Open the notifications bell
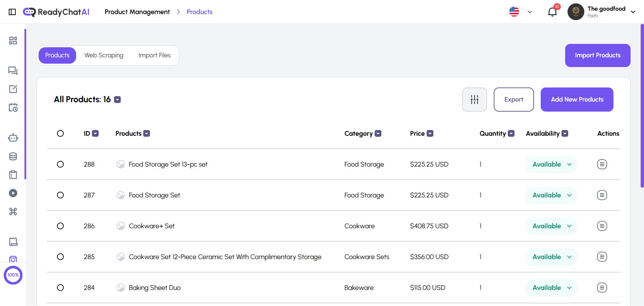Viewport: 644px width, 306px height. [552, 12]
